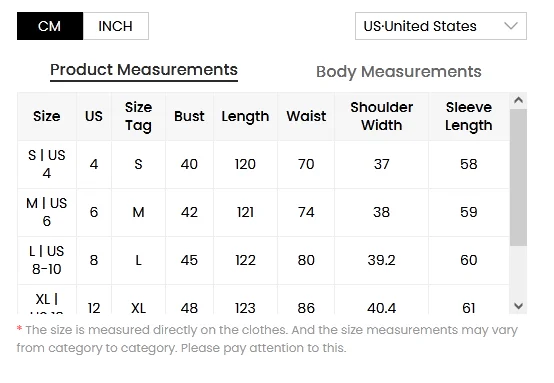Click the Shoulder Width column header
Image resolution: width=554 pixels, height=383 pixels.
click(382, 117)
